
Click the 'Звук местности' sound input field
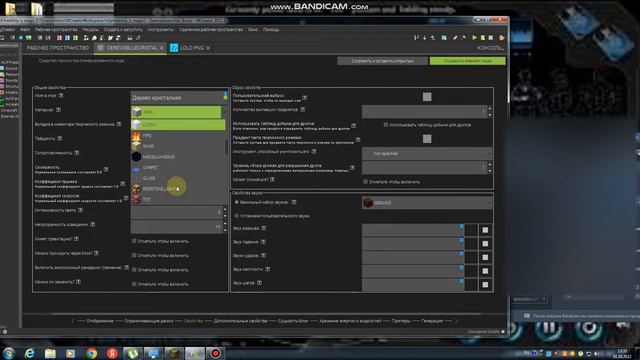[413, 271]
